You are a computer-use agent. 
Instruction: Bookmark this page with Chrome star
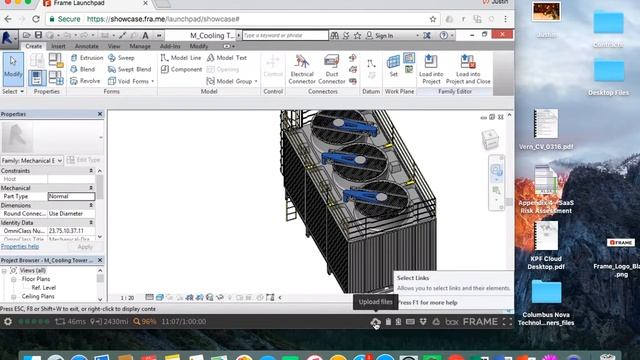click(433, 19)
